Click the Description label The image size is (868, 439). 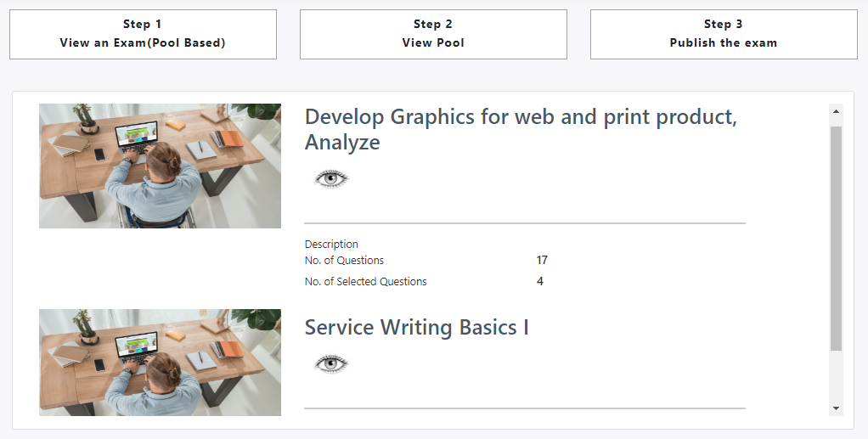tap(331, 245)
